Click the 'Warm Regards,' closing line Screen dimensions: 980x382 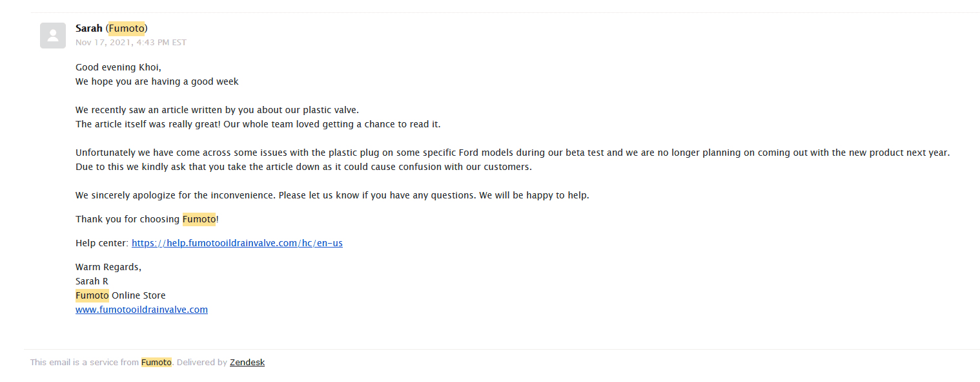point(108,267)
